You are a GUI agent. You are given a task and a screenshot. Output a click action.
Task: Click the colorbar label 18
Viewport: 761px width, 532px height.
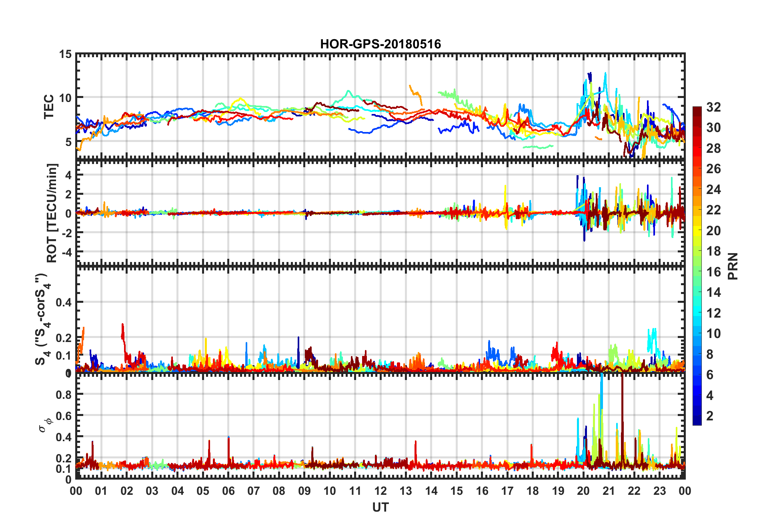click(713, 251)
